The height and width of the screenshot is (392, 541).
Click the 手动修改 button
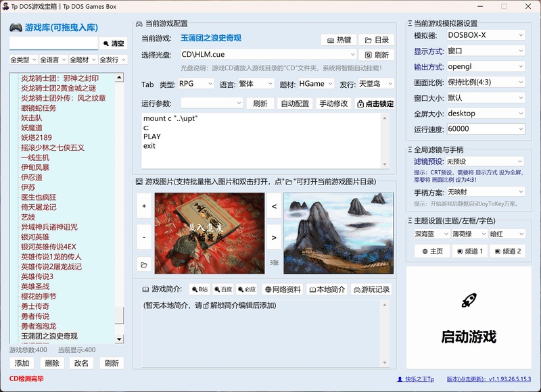pyautogui.click(x=333, y=104)
